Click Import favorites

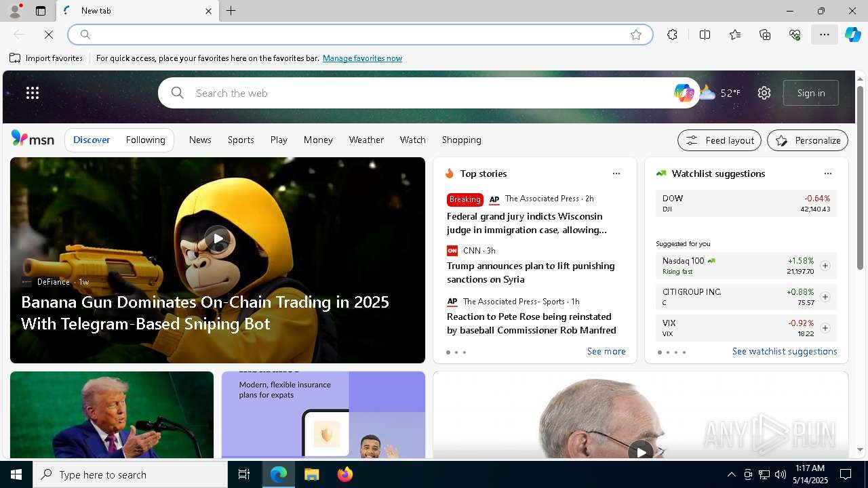coord(46,58)
